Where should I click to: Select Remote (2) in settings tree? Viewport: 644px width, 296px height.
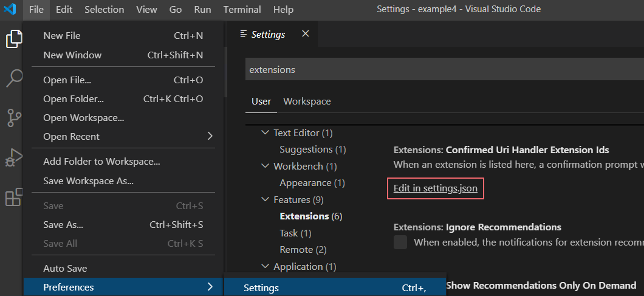click(x=303, y=250)
